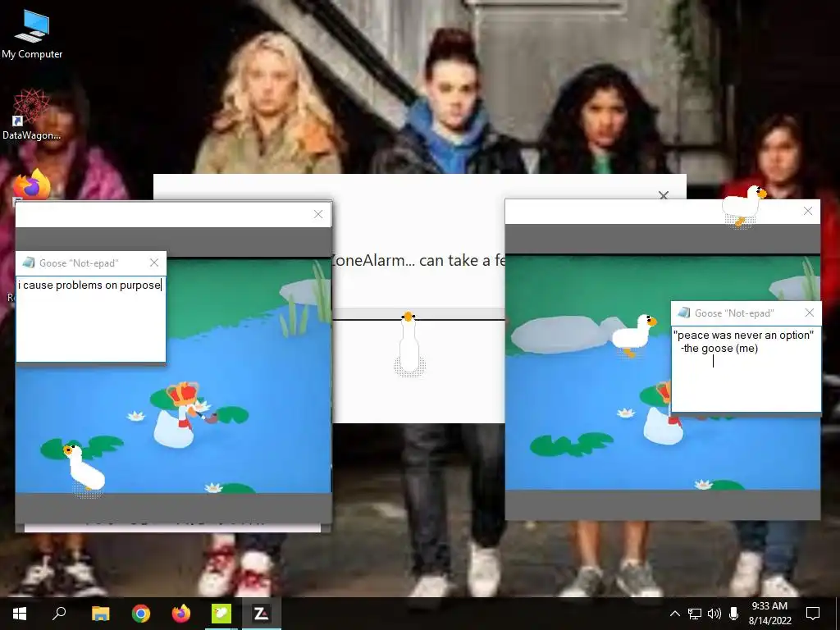The height and width of the screenshot is (630, 840).
Task: Click the goose walking in left pond image
Action: point(84,468)
